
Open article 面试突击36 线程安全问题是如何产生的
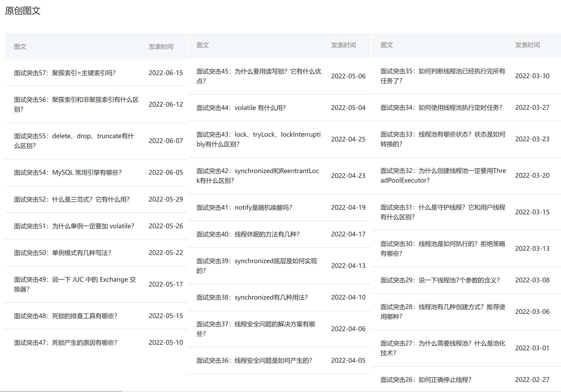point(254,360)
